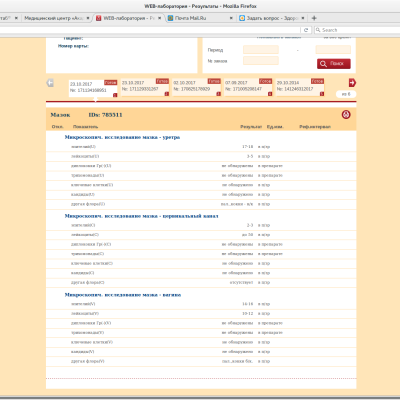The height and width of the screenshot is (400, 400).
Task: Click the red right arrow for next orders
Action: point(352,83)
